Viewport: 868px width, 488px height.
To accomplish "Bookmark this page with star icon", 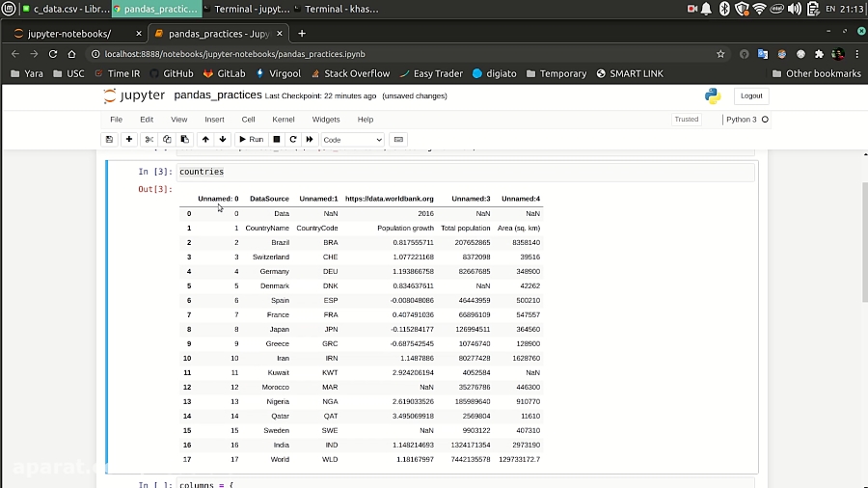I will click(x=720, y=54).
